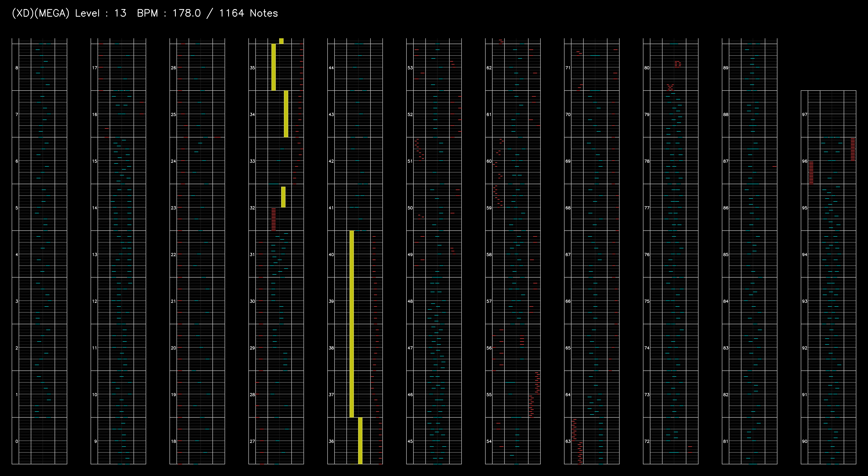Select measure number 4 label
868x476 pixels.
click(17, 255)
